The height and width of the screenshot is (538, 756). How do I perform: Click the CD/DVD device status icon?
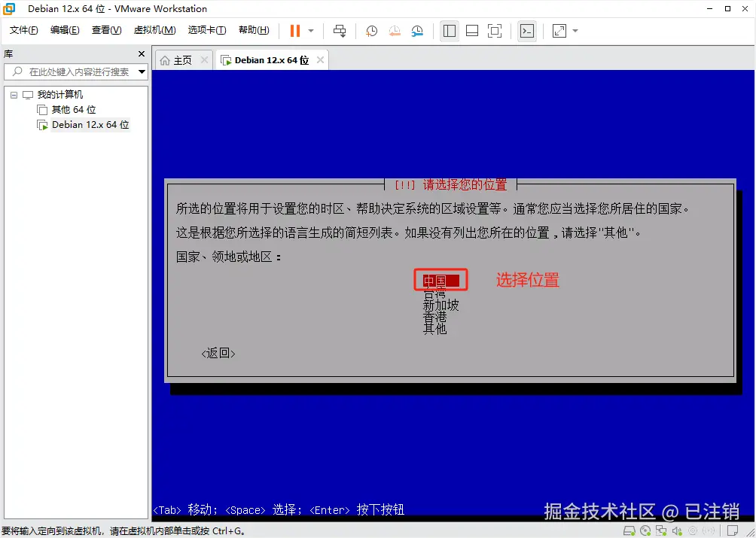(645, 531)
